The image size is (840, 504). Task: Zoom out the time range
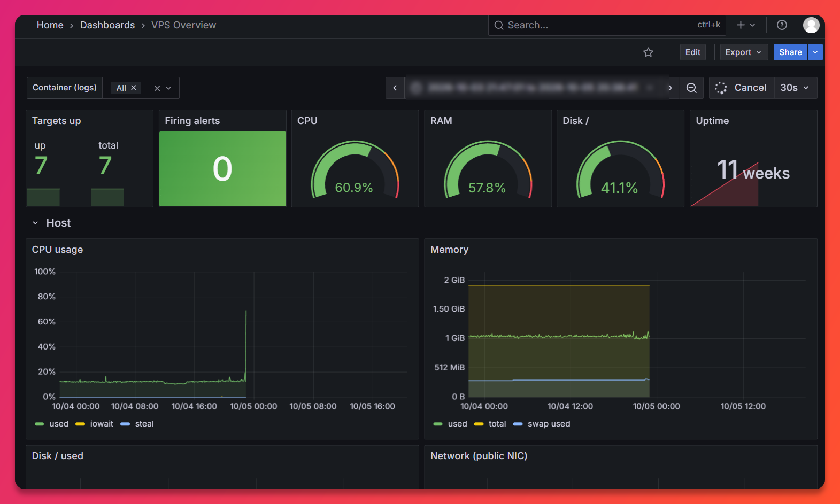click(691, 88)
